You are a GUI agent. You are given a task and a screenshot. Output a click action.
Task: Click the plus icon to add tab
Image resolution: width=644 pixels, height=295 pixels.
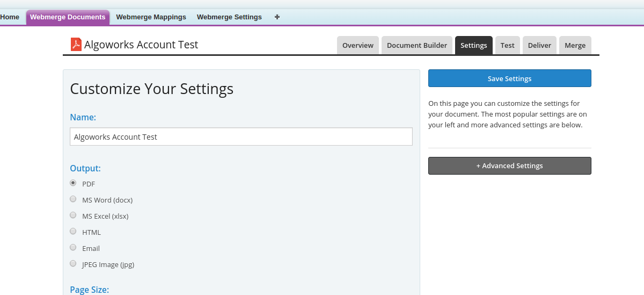pyautogui.click(x=277, y=17)
